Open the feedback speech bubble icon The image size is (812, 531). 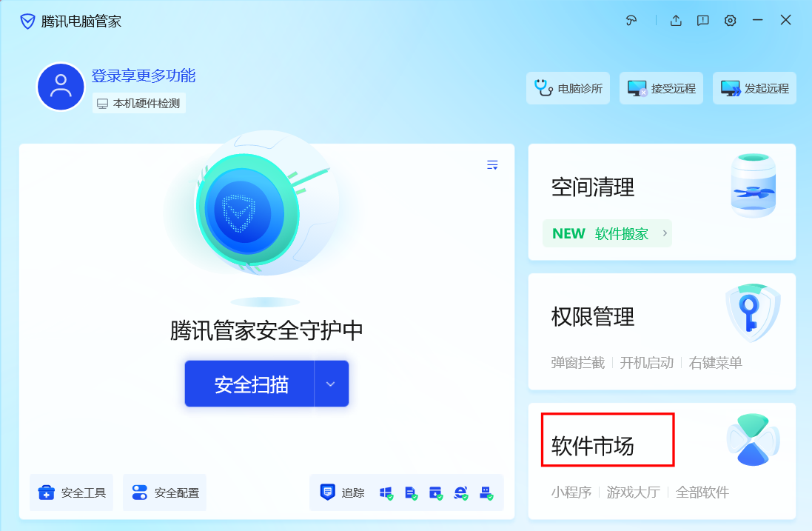702,20
